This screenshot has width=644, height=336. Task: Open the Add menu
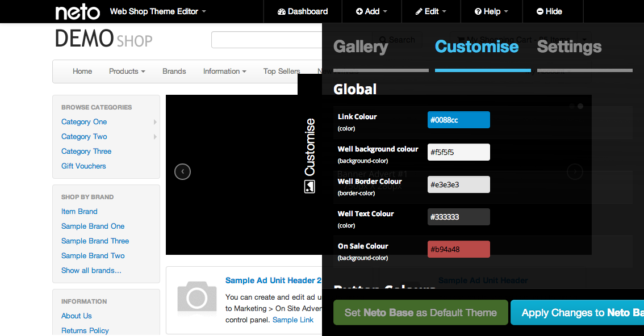371,11
